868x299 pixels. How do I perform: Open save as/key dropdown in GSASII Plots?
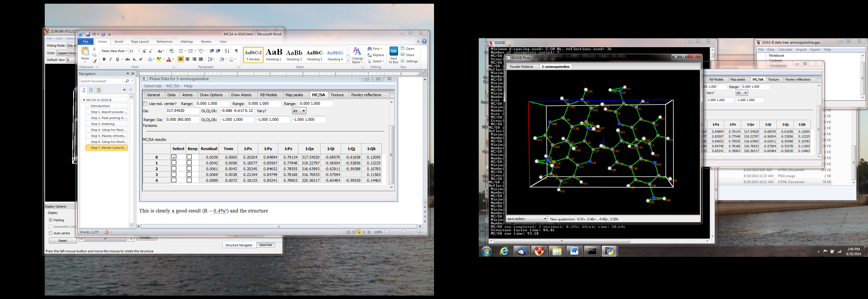[527, 219]
